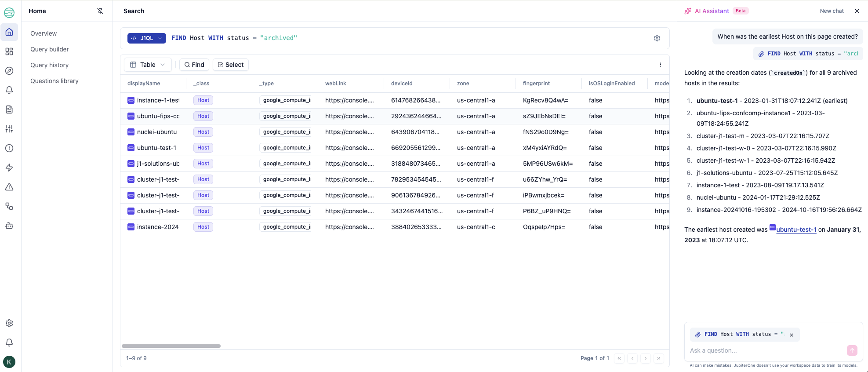The width and height of the screenshot is (868, 372).
Task: Click host icon for nuclei-ubuntu row
Action: [x=131, y=132]
